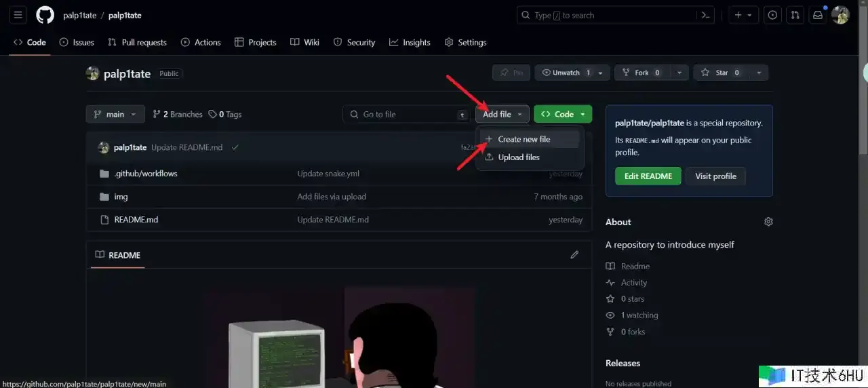Open the About settings gear icon
Screen dimensions: 868x388
click(768, 222)
